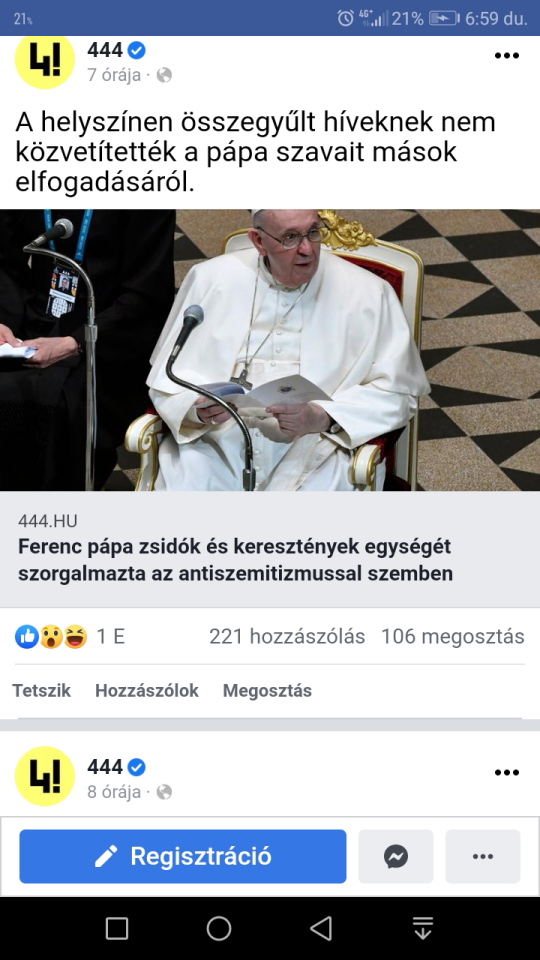The image size is (540, 960).
Task: Tap the Android recent apps square button
Action: [x=117, y=928]
